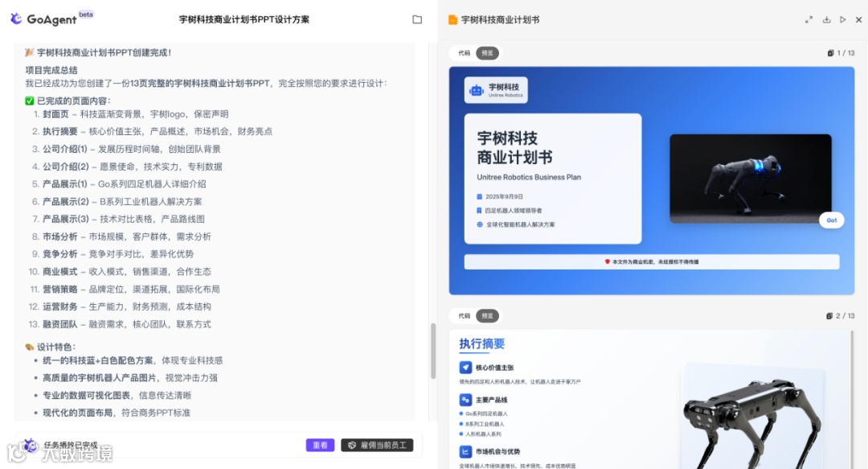The height and width of the screenshot is (469, 868).
Task: Close the preview panel
Action: coord(858,19)
